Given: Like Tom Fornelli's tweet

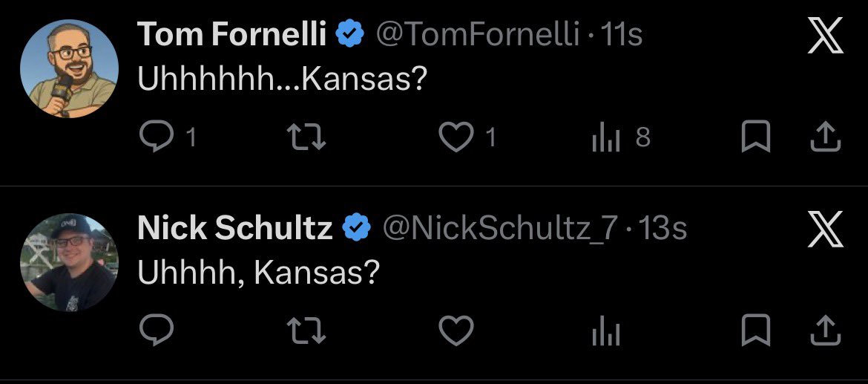Looking at the screenshot, I should click(456, 137).
